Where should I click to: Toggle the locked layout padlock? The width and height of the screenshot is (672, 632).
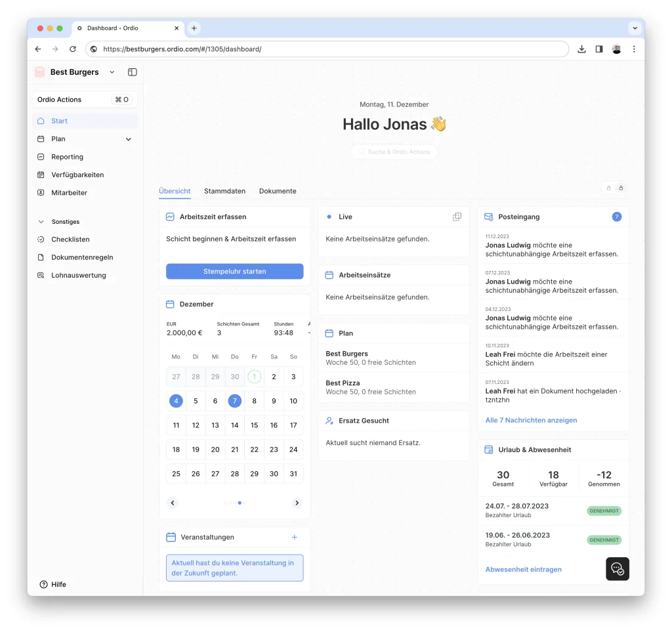coord(621,188)
